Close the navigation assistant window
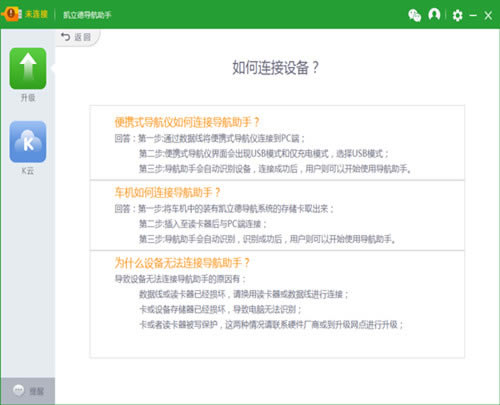Image resolution: width=500 pixels, height=405 pixels. coord(488,15)
